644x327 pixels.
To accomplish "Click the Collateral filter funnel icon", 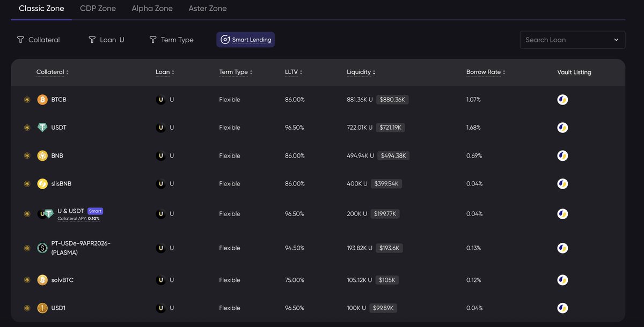I will pos(20,39).
